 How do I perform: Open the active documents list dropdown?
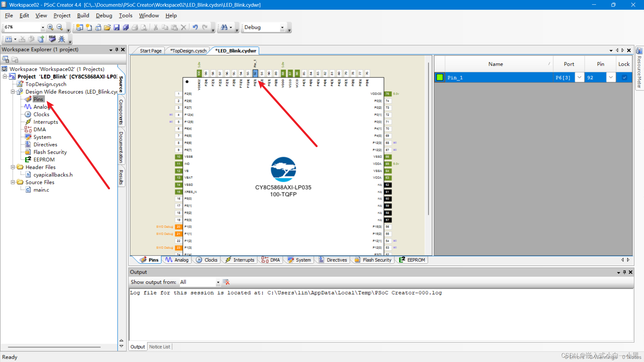pyautogui.click(x=611, y=51)
